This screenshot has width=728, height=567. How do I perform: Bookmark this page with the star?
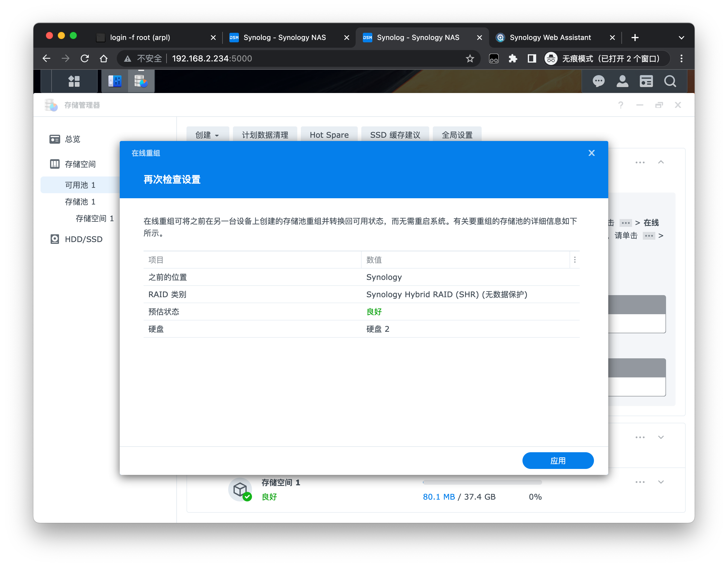click(x=470, y=59)
